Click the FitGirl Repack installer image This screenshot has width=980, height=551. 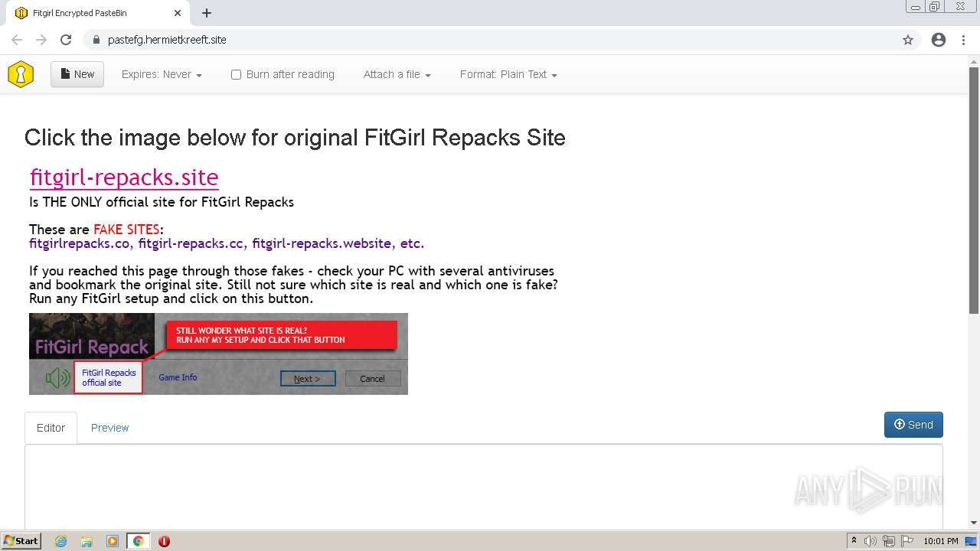tap(218, 354)
